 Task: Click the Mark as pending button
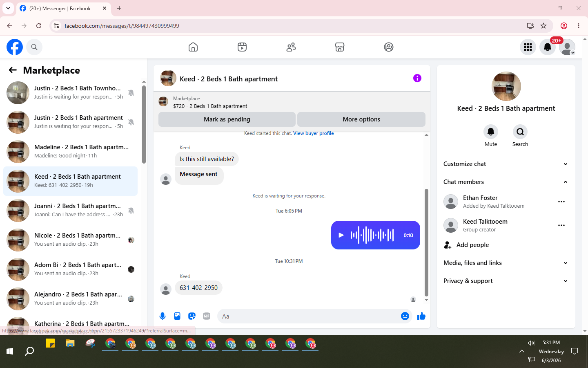click(227, 119)
